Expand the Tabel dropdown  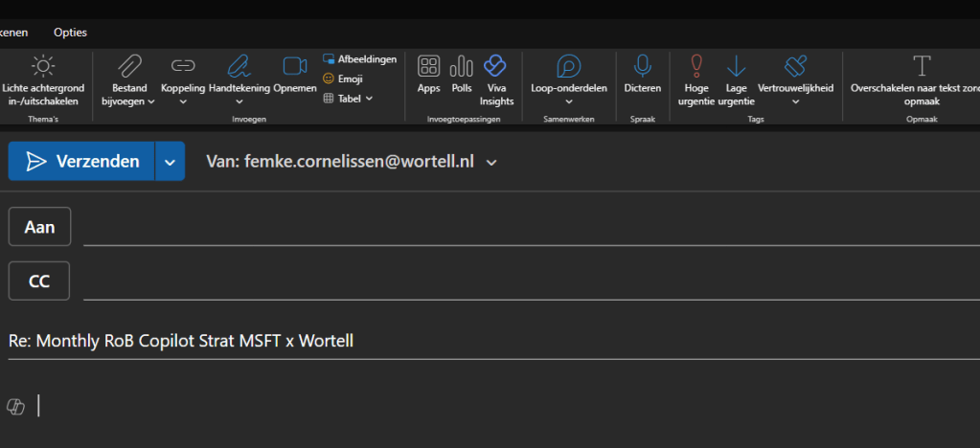(348, 98)
